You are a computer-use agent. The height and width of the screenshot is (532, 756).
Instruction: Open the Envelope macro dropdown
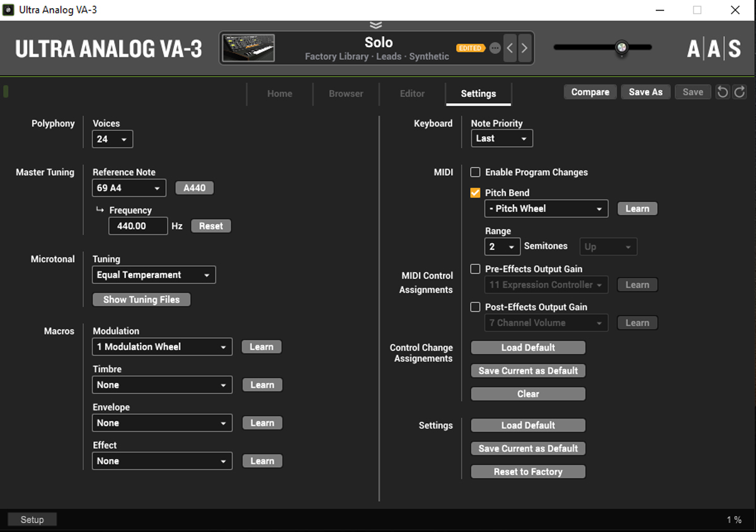click(163, 423)
